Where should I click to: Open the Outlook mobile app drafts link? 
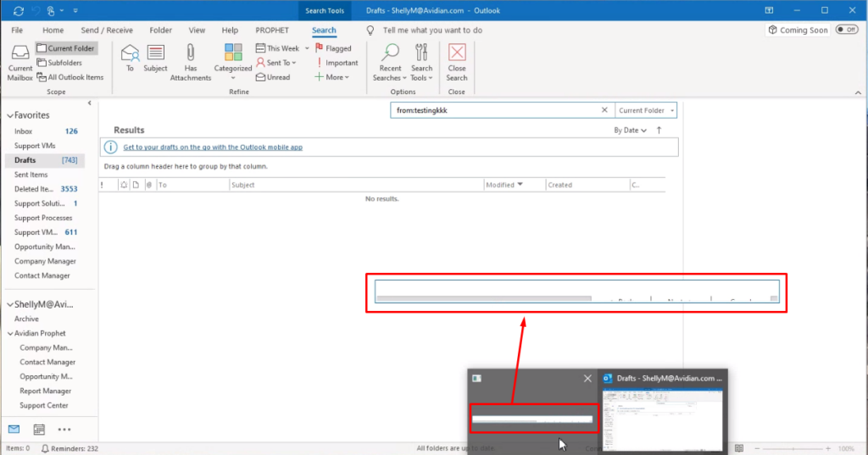point(213,147)
